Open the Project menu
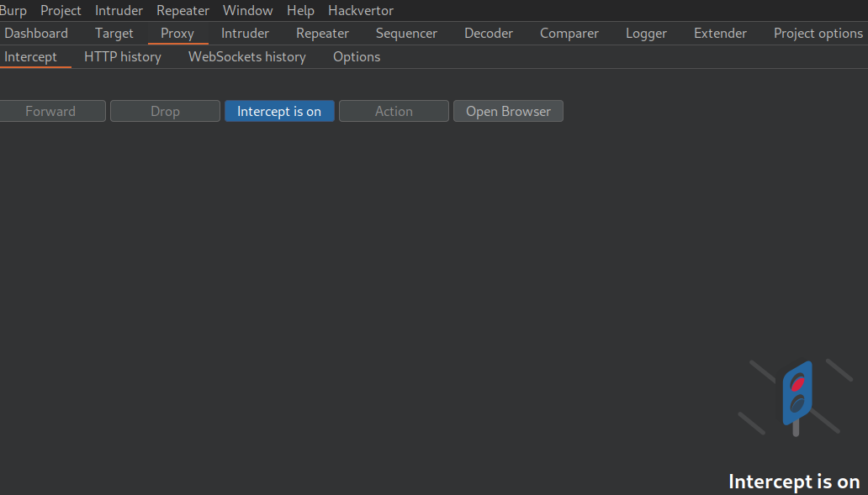Image resolution: width=868 pixels, height=495 pixels. pos(61,10)
